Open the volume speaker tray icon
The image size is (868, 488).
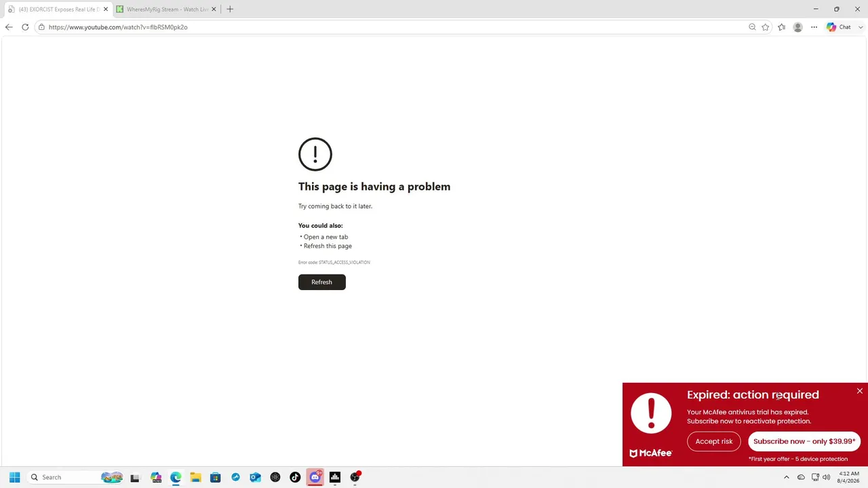click(826, 477)
